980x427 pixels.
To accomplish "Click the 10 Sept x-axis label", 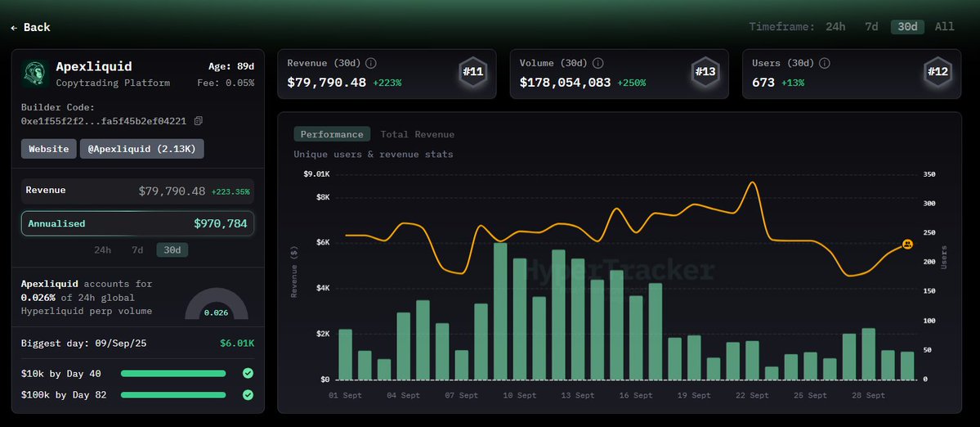I will pos(519,395).
